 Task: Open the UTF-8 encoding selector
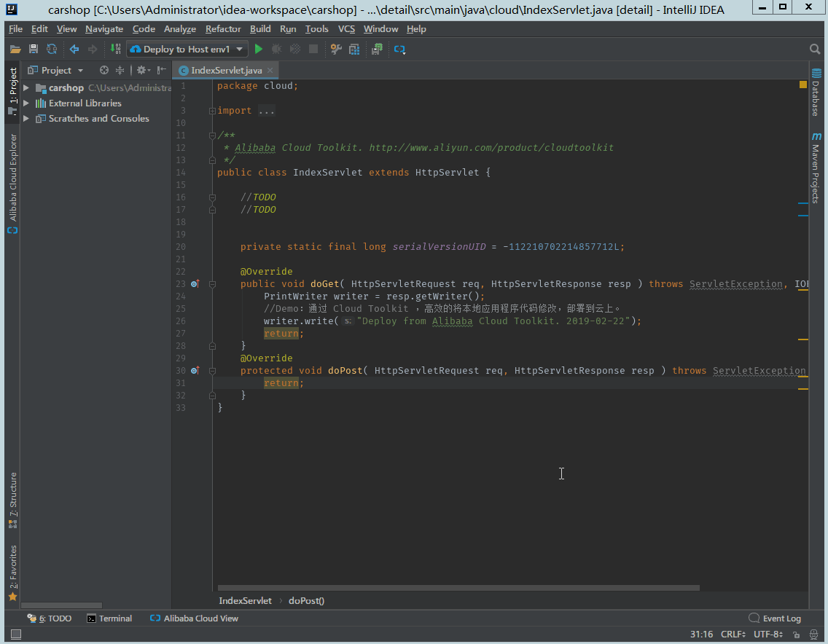[768, 634]
